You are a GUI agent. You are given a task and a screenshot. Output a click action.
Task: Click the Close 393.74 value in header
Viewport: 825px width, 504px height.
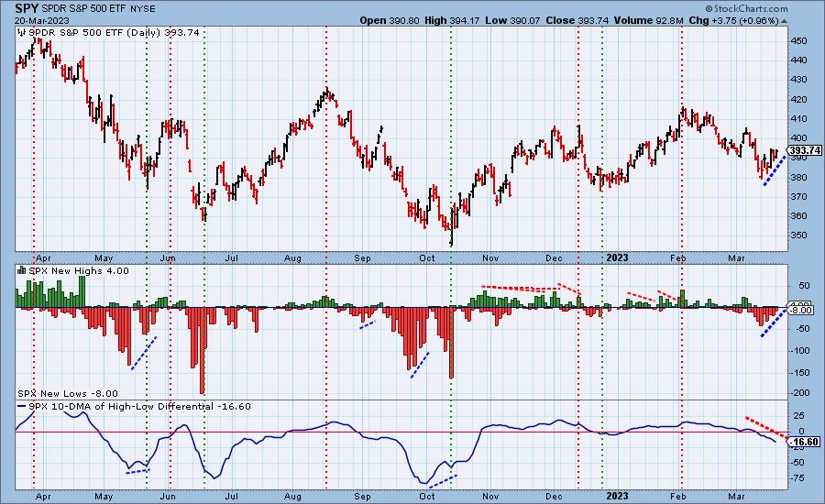pos(577,20)
